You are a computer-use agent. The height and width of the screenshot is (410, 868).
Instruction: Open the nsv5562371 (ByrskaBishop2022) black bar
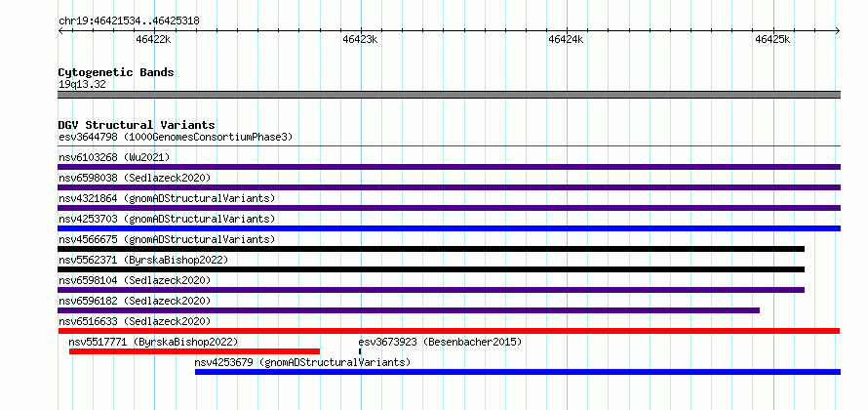coord(431,269)
